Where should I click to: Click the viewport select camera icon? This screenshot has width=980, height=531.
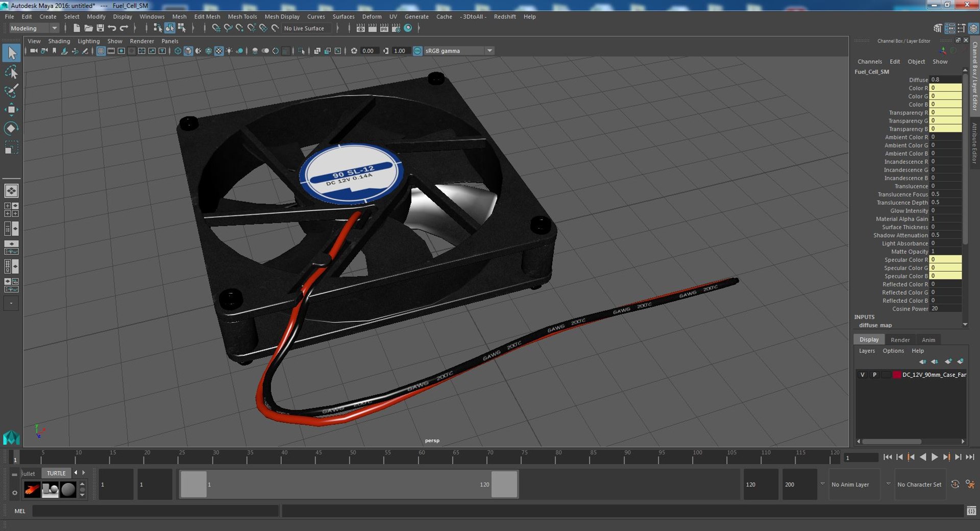click(34, 51)
